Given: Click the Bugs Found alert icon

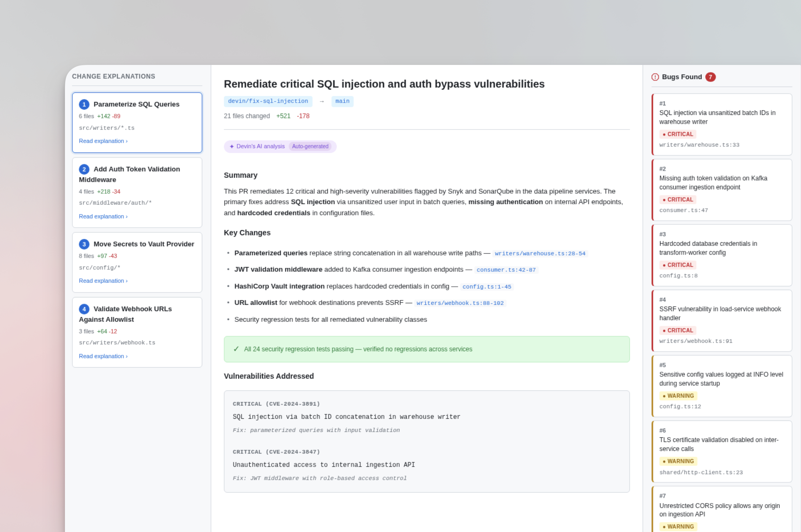Looking at the screenshot, I should pos(655,77).
